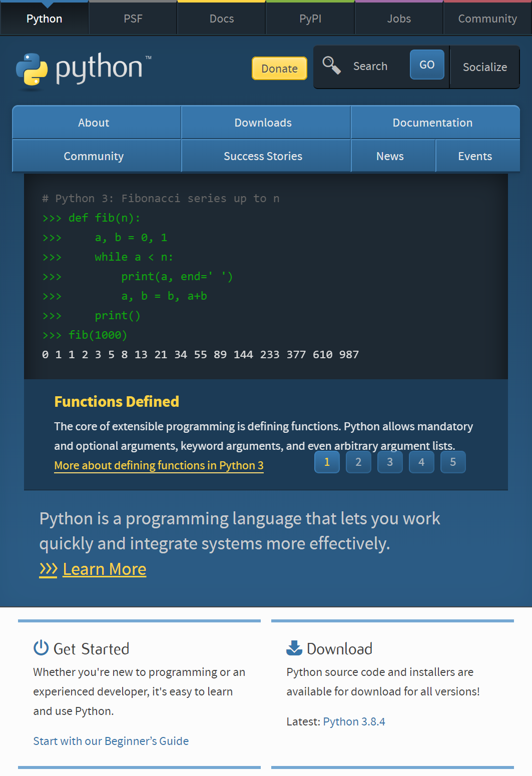Go to the Jobs top tab
This screenshot has height=776, width=532.
click(399, 19)
